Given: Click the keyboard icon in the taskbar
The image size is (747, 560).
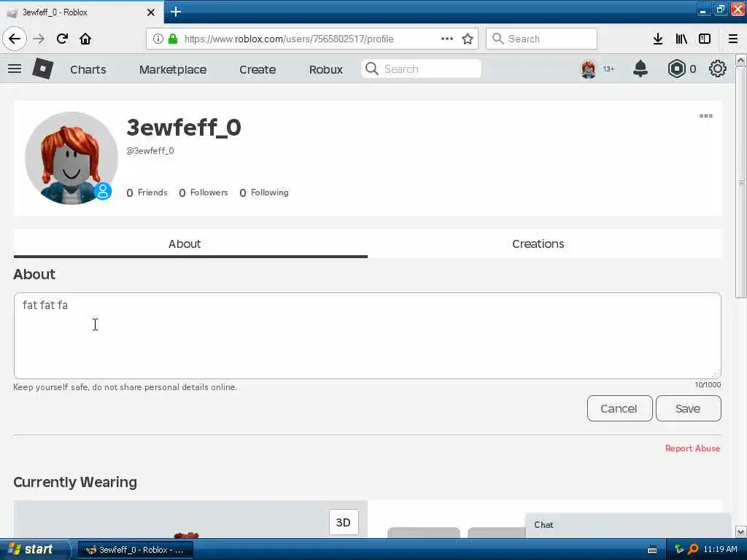Looking at the screenshot, I should pos(652,550).
